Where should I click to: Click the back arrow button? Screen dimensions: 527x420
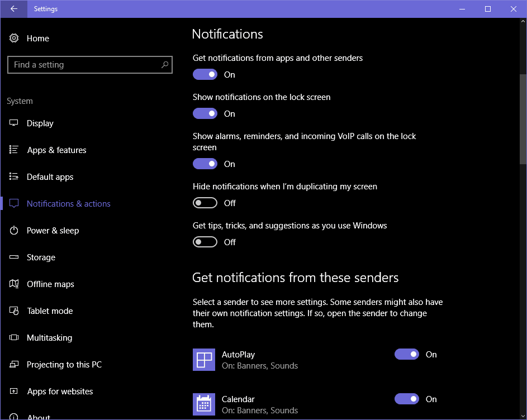coord(13,9)
